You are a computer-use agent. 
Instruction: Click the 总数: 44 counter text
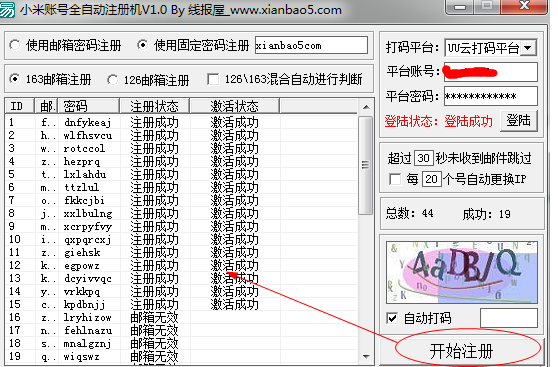[x=410, y=213]
